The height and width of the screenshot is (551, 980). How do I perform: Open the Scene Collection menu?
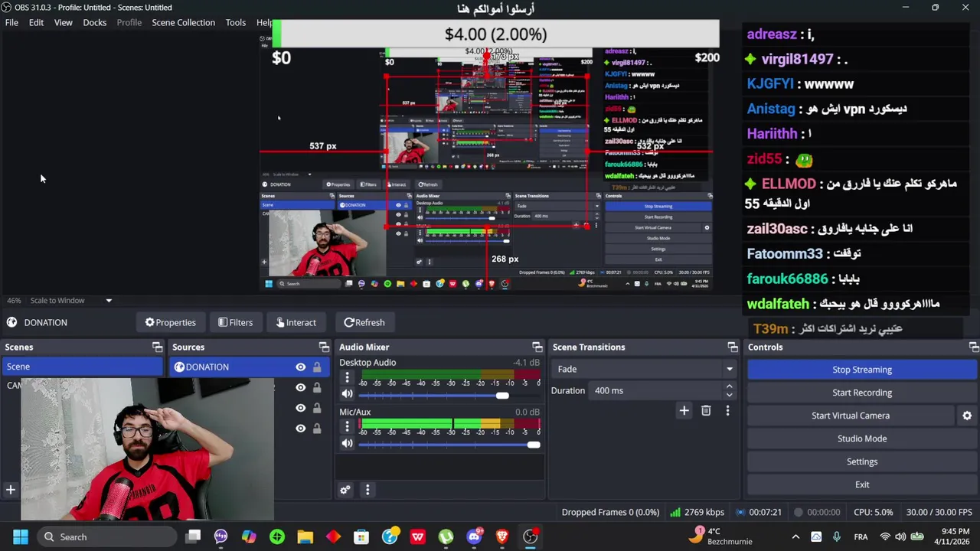(x=183, y=23)
